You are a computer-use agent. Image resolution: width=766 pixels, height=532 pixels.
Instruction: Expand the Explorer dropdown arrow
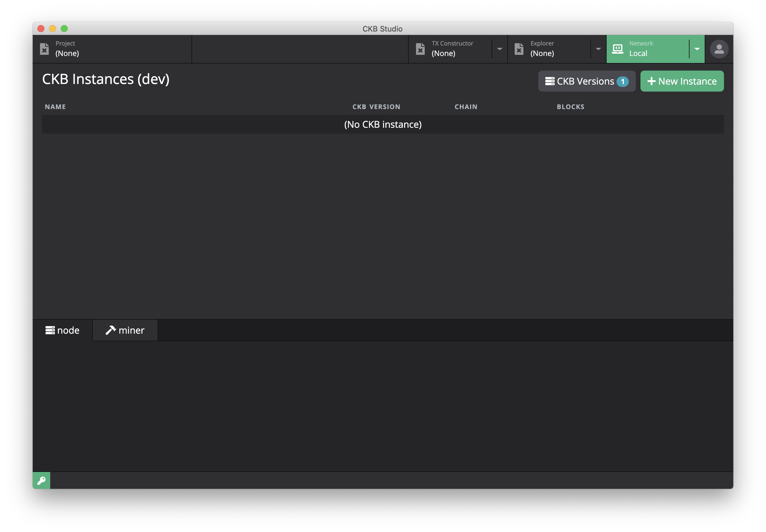click(598, 49)
